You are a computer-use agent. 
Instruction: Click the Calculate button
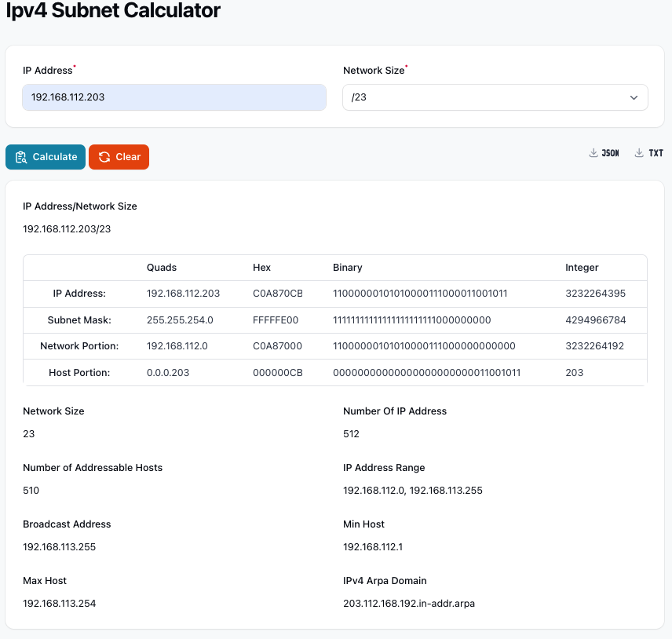tap(46, 157)
